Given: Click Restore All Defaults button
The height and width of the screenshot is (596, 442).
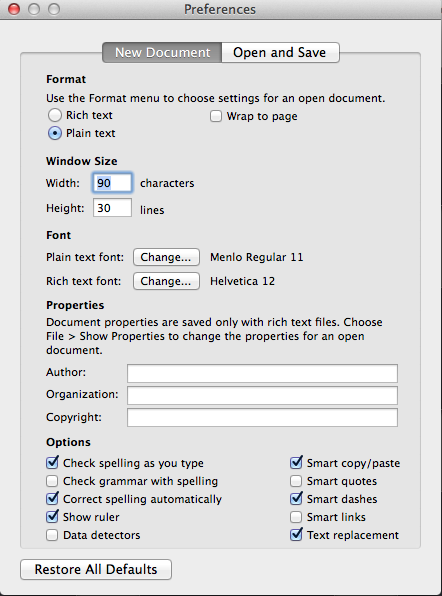Looking at the screenshot, I should [96, 569].
